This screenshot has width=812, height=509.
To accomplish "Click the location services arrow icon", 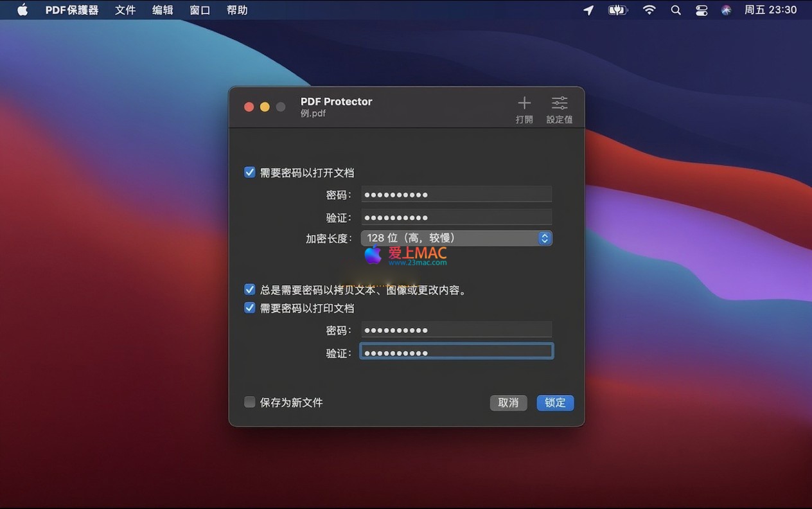I will (x=588, y=10).
